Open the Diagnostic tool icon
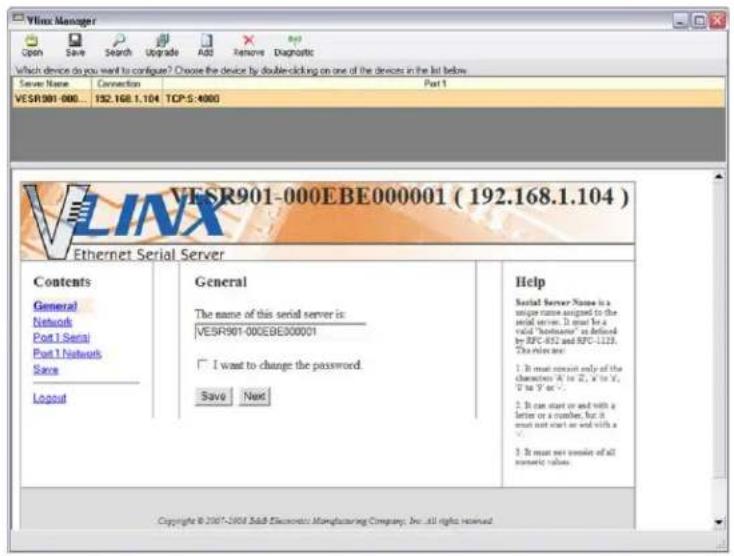This screenshot has height=556, width=734. coord(294,46)
